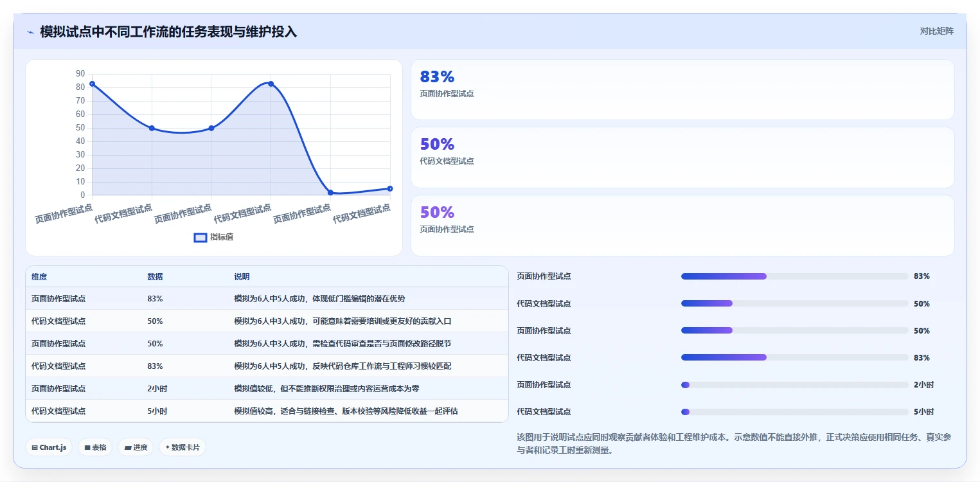Open the 50% 页面协作型试点 stat card
Viewport: 980px width, 482px height.
point(682,226)
